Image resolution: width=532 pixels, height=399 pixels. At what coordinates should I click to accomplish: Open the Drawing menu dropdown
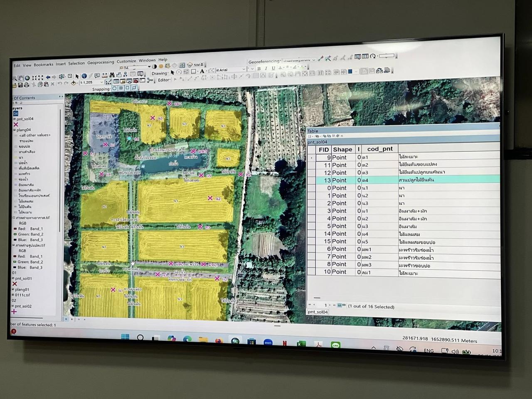tap(160, 74)
